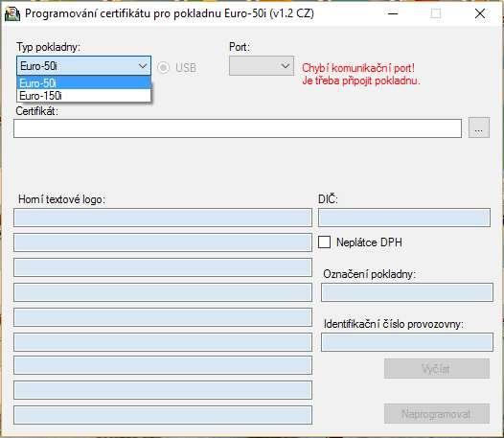Viewport: 504px width, 438px height.
Task: Click the 'Typ pokladny:' label
Action: click(48, 47)
